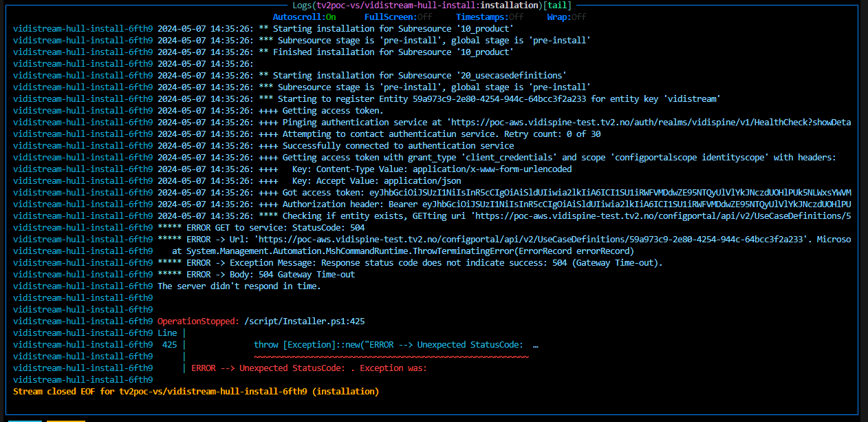
Task: Select the ERROR GET StatusCode 504 line
Action: tap(261, 228)
